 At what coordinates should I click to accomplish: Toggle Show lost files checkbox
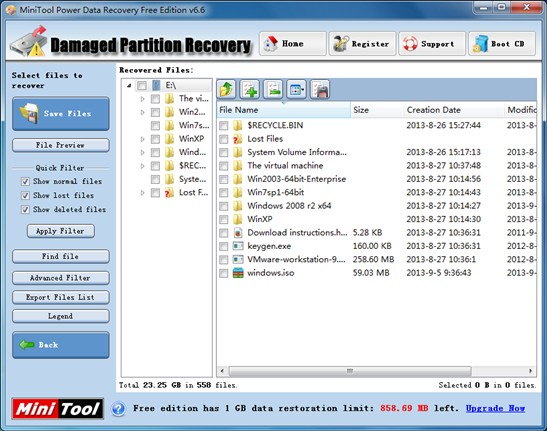(25, 195)
